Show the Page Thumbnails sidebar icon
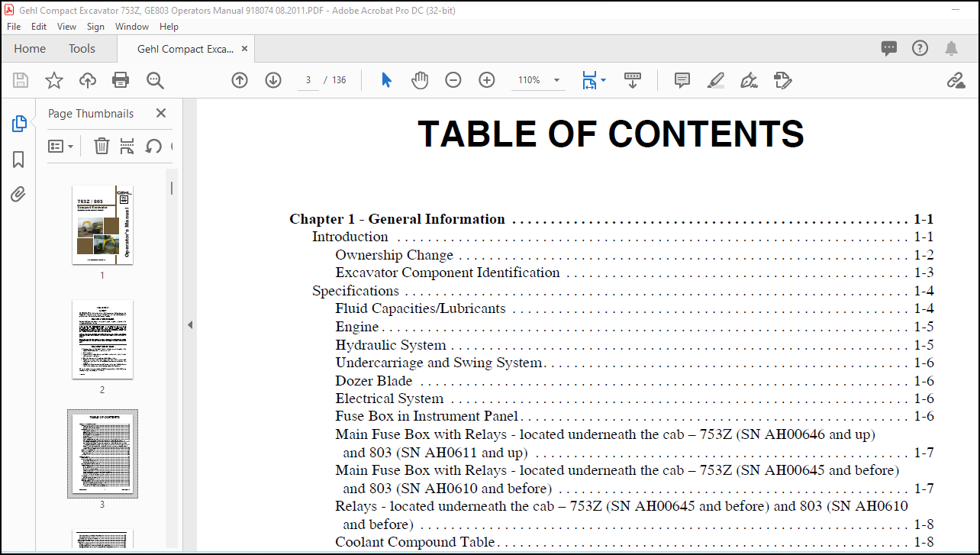980x555 pixels. pos(19,124)
